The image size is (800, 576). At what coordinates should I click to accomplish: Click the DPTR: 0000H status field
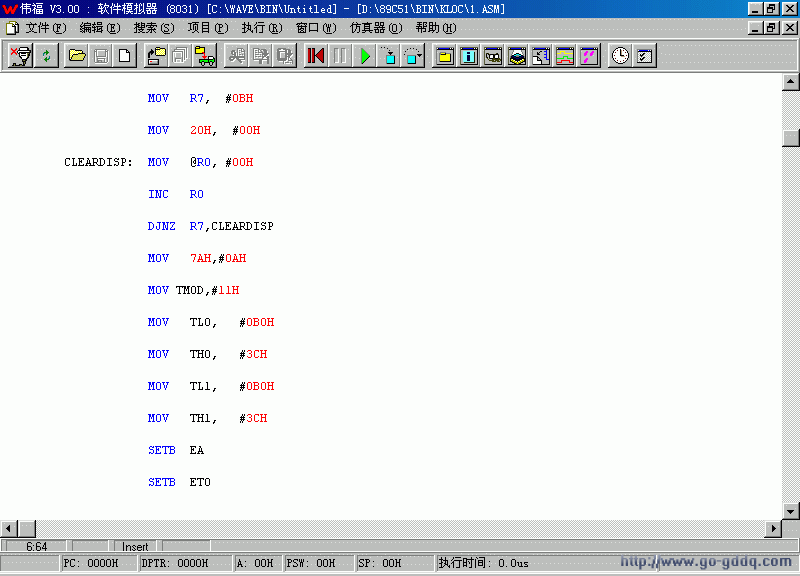pyautogui.click(x=185, y=563)
